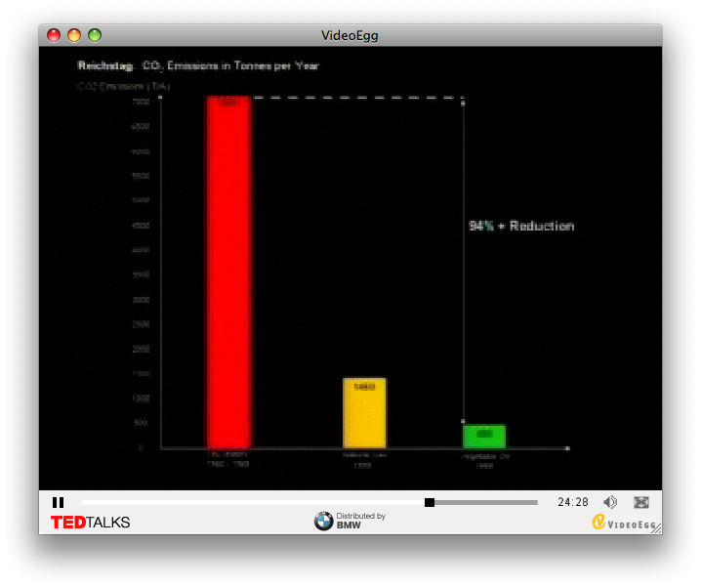
Task: Zoom the window with the green button
Action: pos(95,35)
